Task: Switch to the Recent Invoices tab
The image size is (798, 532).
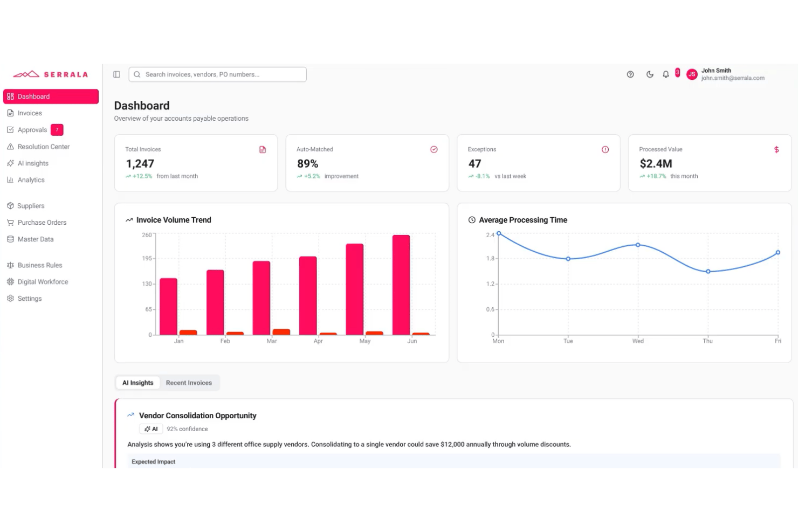Action: [x=189, y=383]
